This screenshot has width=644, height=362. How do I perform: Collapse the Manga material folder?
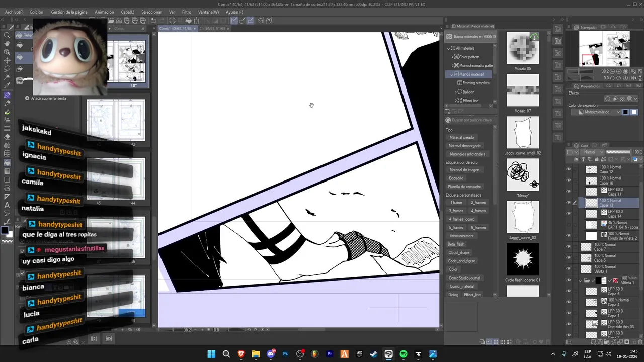point(452,74)
